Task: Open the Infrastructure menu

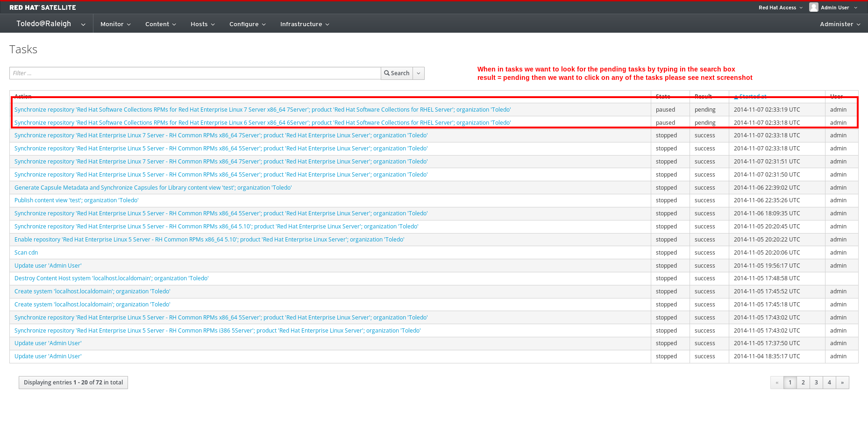Action: coord(305,24)
